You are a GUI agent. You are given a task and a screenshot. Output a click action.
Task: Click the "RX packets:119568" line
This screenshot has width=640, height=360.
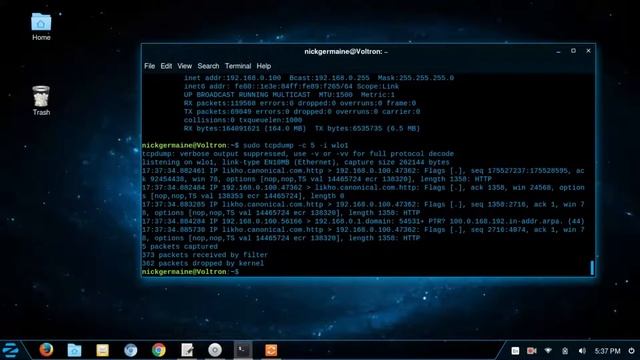point(300,103)
